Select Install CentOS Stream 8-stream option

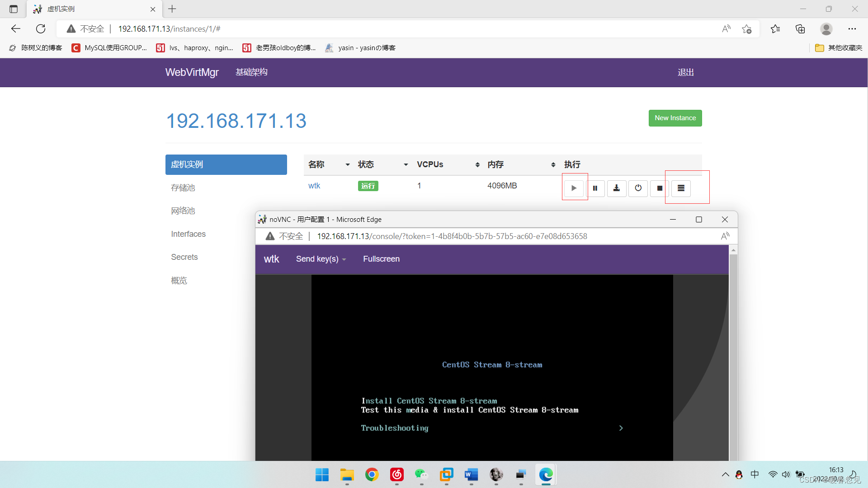tap(429, 401)
